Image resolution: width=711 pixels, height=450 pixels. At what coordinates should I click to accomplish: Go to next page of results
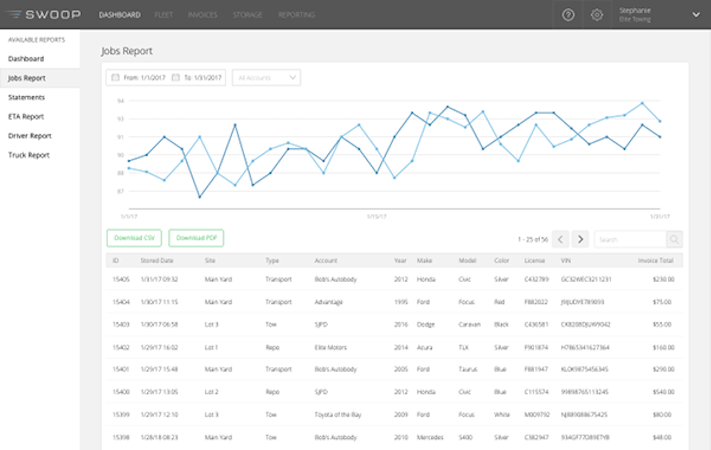pyautogui.click(x=580, y=239)
